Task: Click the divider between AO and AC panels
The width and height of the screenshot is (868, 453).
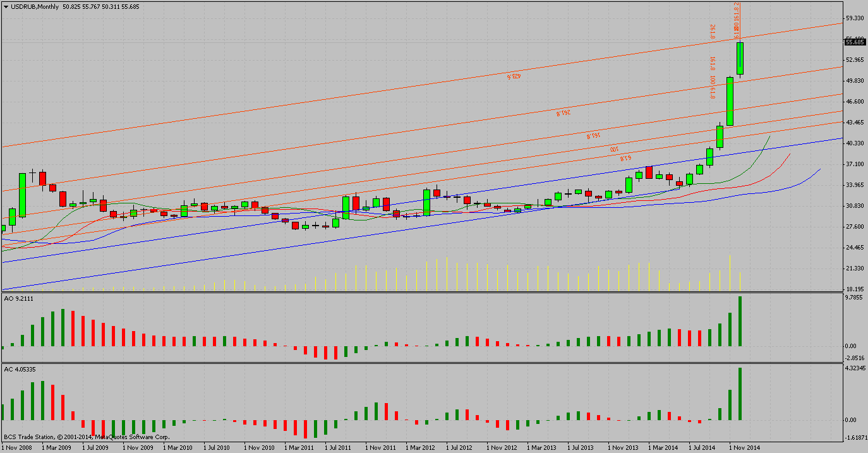Action: pos(422,363)
